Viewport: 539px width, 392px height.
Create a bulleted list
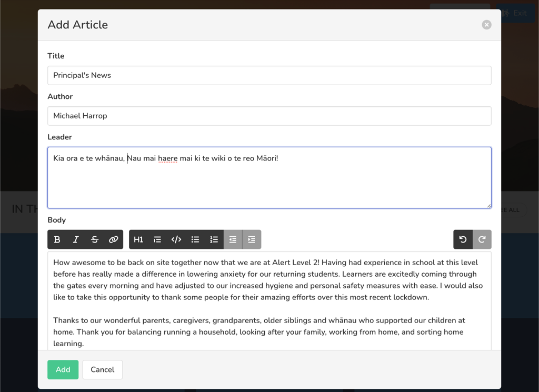click(195, 239)
